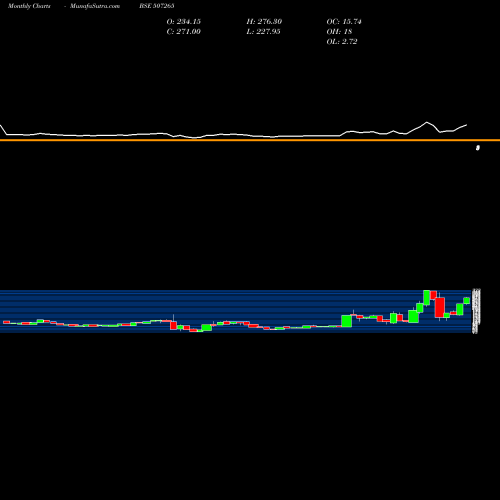This screenshot has height=500, width=500.
Task: Click the high value 'H: 276.30'
Action: click(264, 22)
